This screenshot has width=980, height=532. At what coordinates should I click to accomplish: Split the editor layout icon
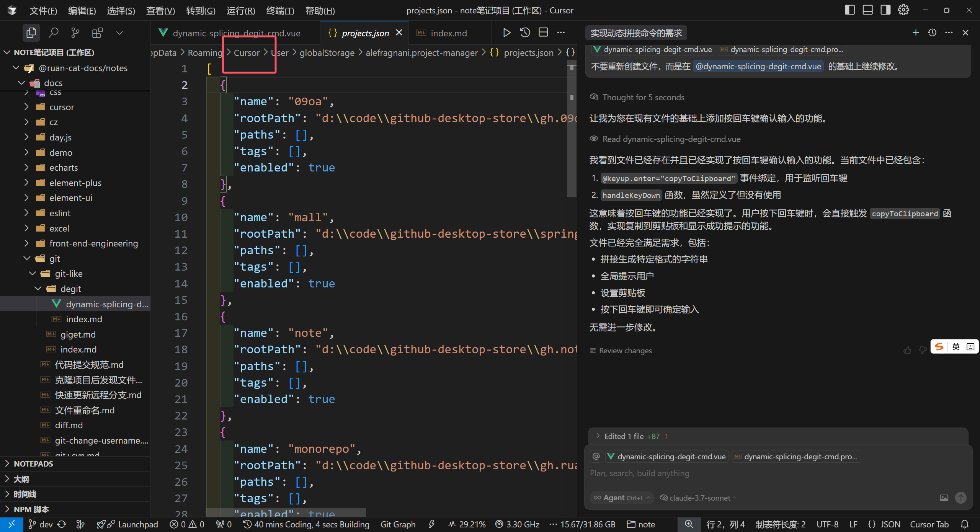point(543,33)
